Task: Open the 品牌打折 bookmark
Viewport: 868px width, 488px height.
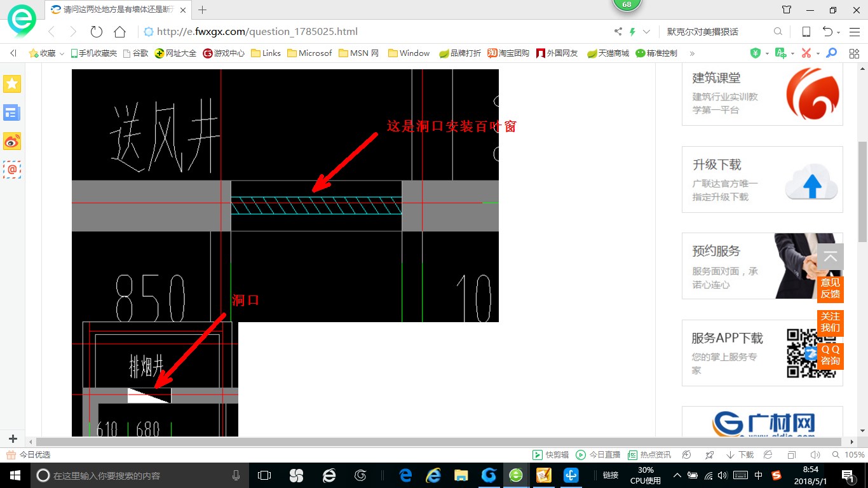Action: click(460, 53)
